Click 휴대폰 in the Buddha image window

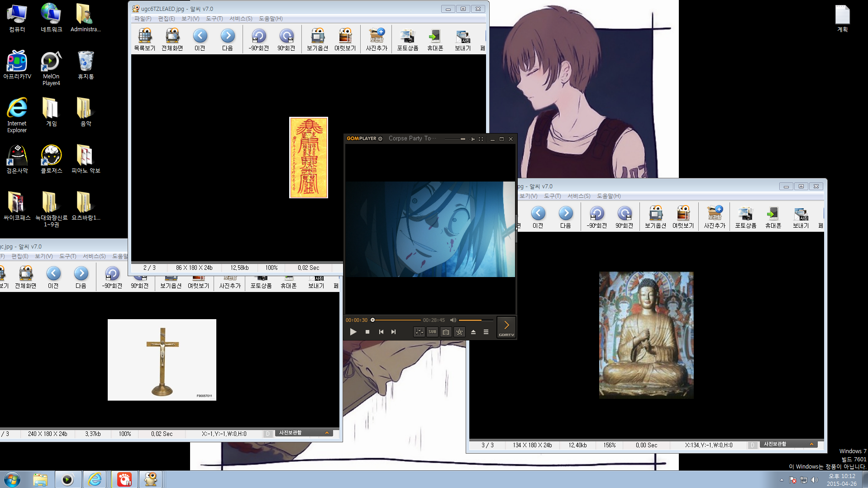click(x=773, y=217)
